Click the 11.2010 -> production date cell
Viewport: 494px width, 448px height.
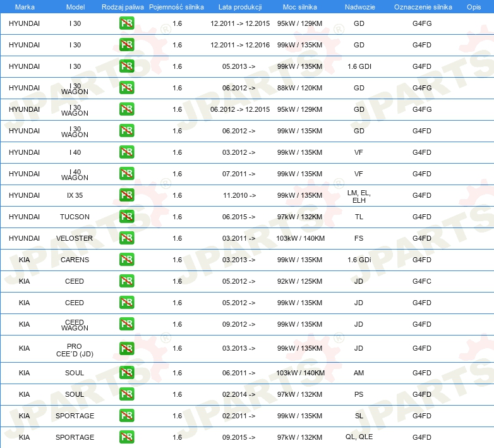click(x=239, y=195)
